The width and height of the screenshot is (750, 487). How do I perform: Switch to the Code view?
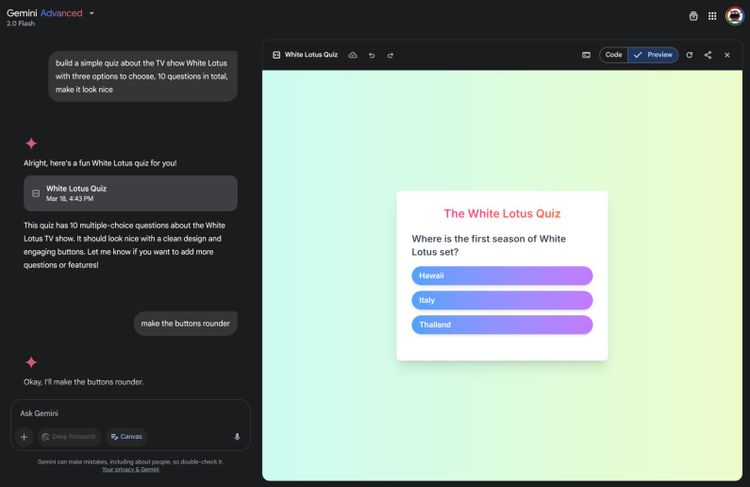(613, 55)
